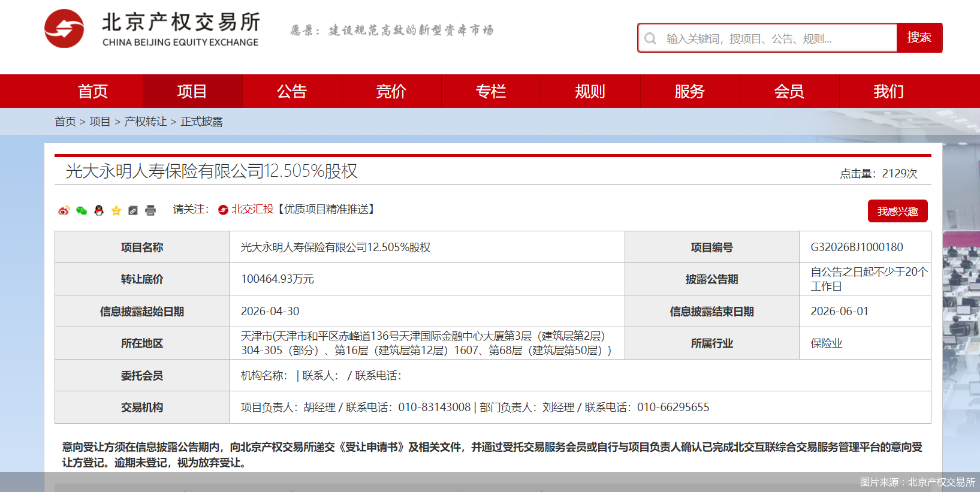Go to 项目 in the breadcrumb
This screenshot has height=492, width=980.
[x=100, y=122]
